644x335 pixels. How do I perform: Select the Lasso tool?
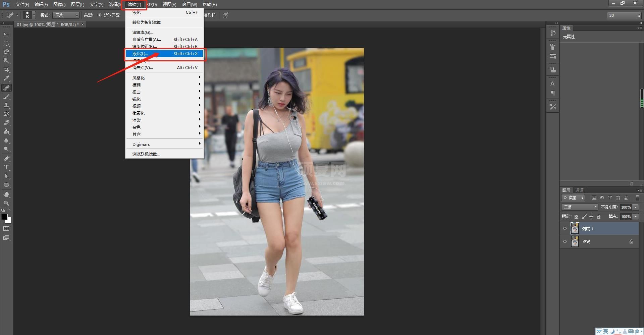coord(6,52)
